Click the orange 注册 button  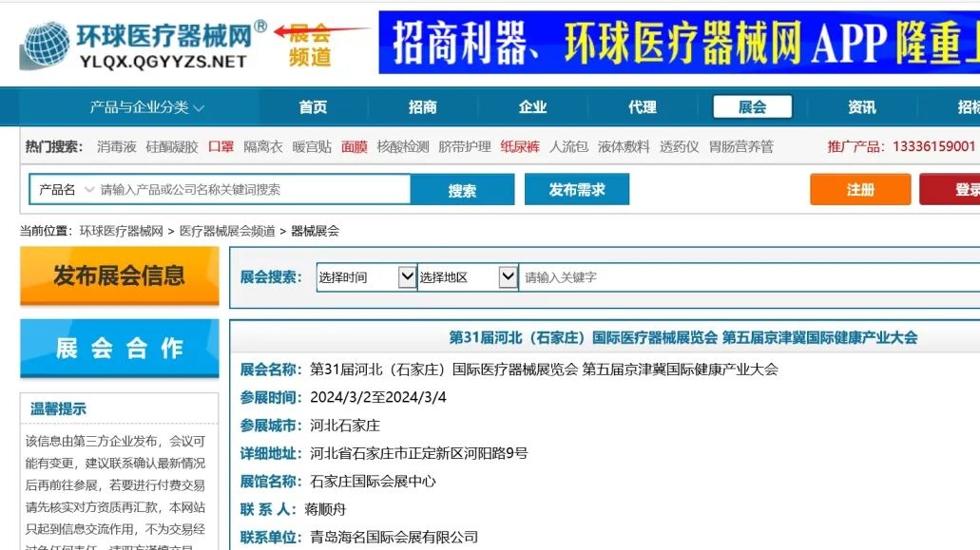(x=860, y=190)
